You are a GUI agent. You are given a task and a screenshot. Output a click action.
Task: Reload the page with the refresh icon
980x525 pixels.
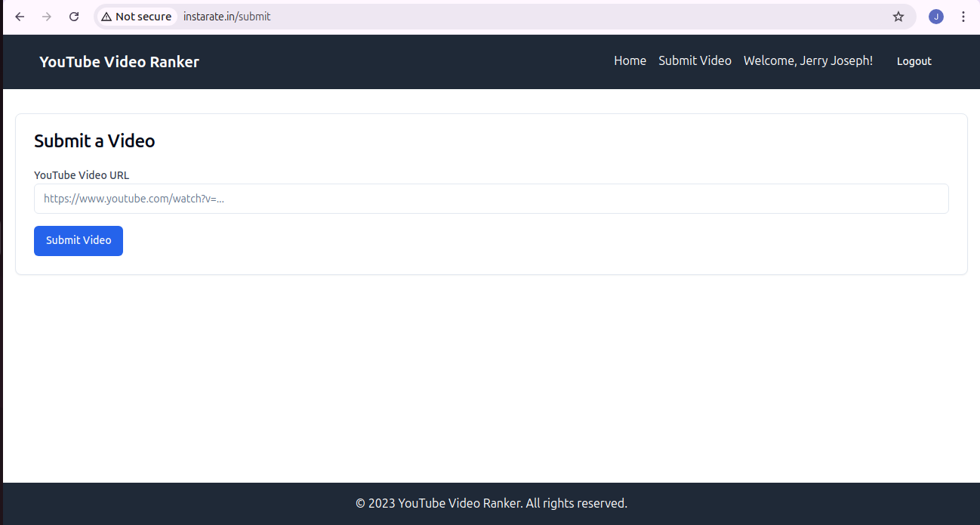coord(74,17)
